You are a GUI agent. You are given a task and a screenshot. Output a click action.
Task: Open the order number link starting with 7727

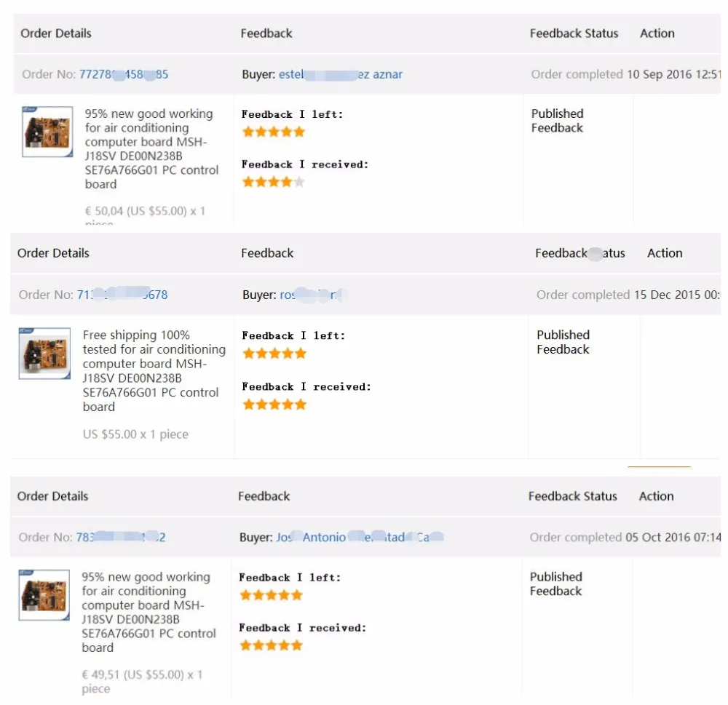124,74
